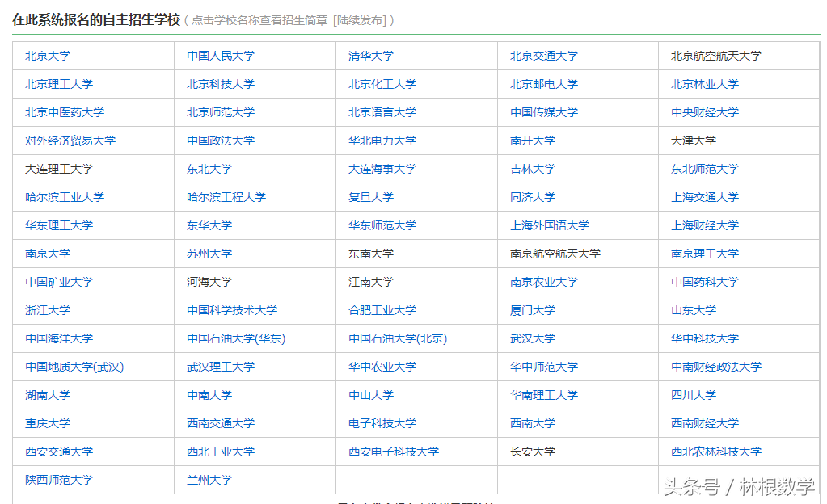The image size is (827, 504).
Task: Open the 华北电力大学 link
Action: pyautogui.click(x=382, y=141)
